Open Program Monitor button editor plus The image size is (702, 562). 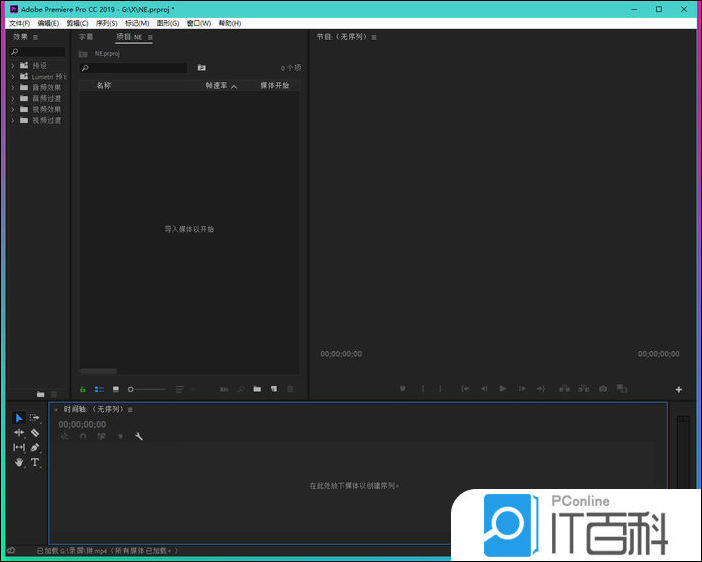pyautogui.click(x=679, y=389)
